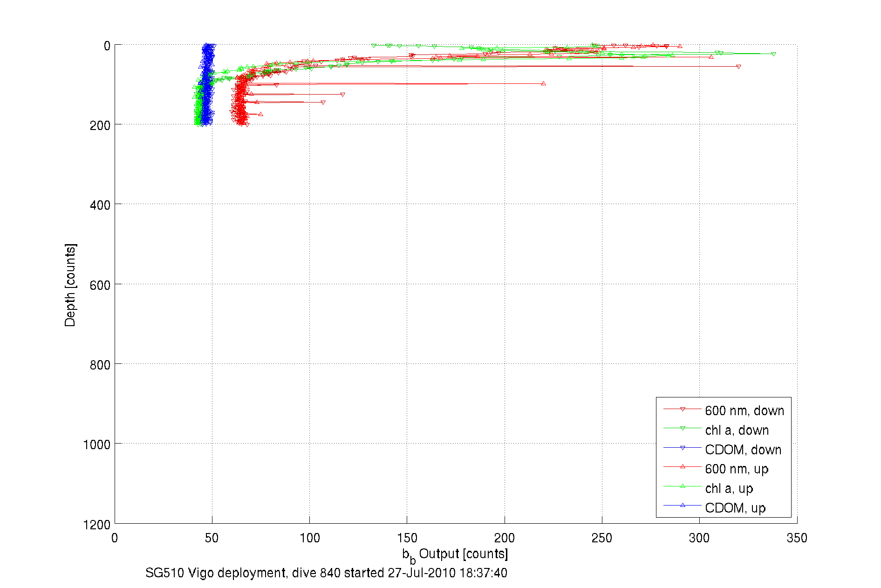
Task: Select the 'chl a, down' legend label
Action: (x=737, y=430)
